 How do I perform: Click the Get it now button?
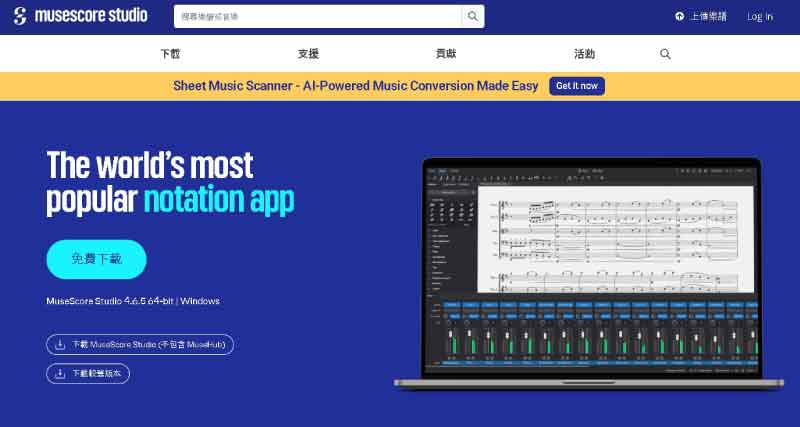click(x=577, y=86)
